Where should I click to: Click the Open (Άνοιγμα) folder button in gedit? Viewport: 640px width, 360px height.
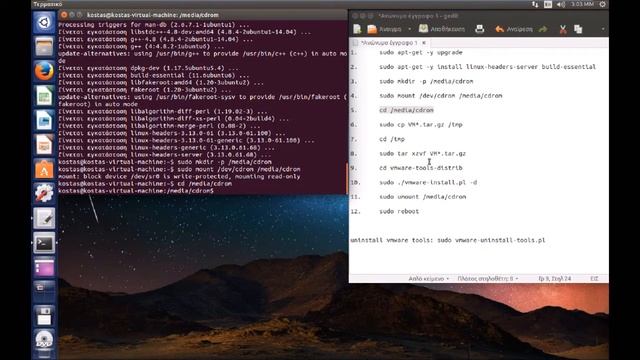384,29
